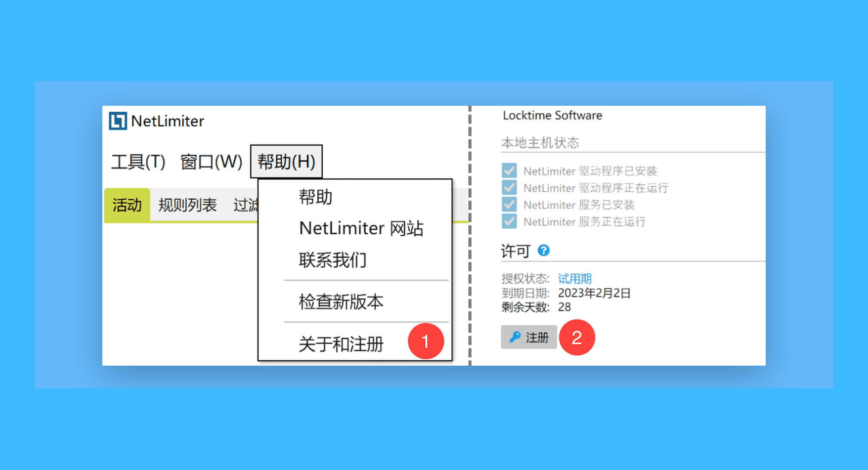
Task: Click the license help question mark icon
Action: 543,250
